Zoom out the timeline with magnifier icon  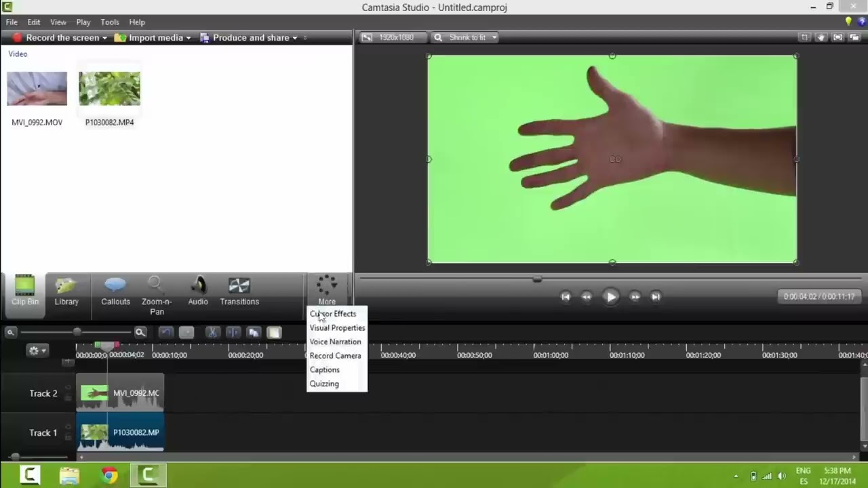[x=11, y=332]
